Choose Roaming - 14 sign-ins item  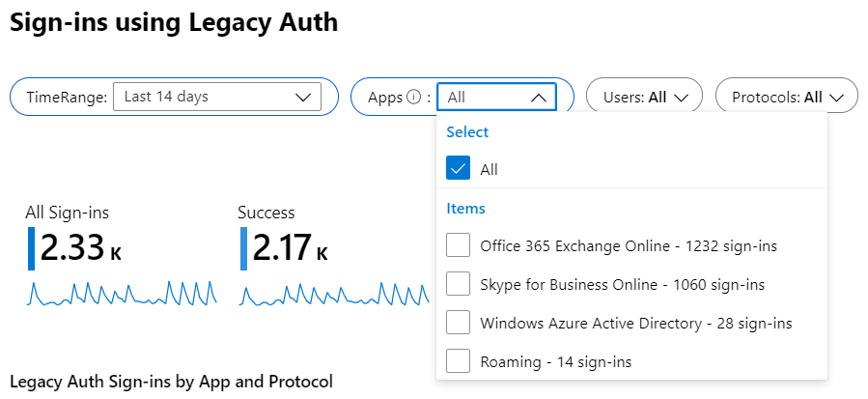pos(555,361)
